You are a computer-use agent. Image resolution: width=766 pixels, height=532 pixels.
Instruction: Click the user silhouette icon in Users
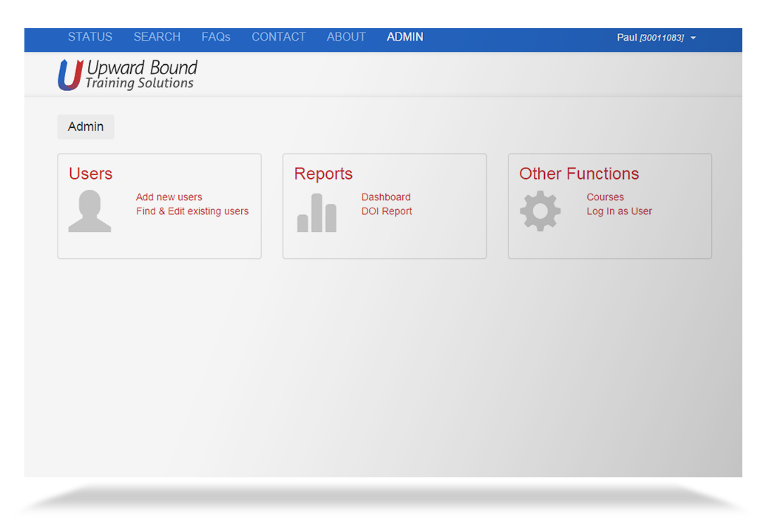click(89, 211)
